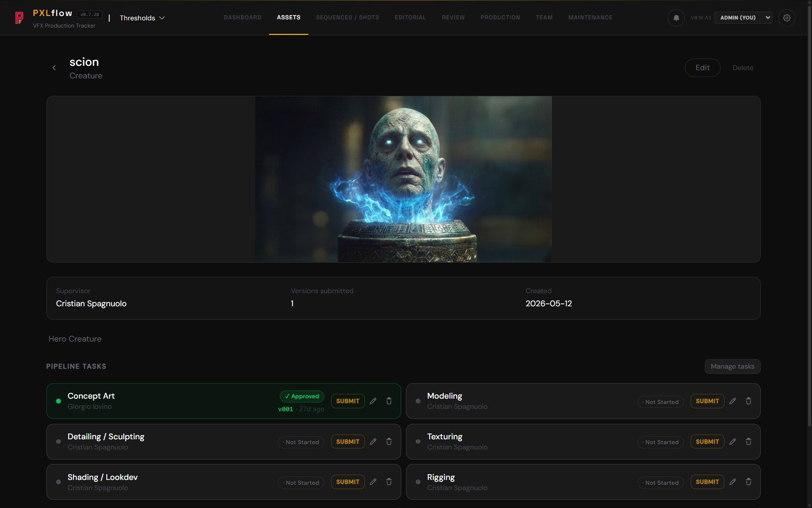Viewport: 812px width, 508px height.
Task: Click the Delete asset button
Action: [x=743, y=68]
